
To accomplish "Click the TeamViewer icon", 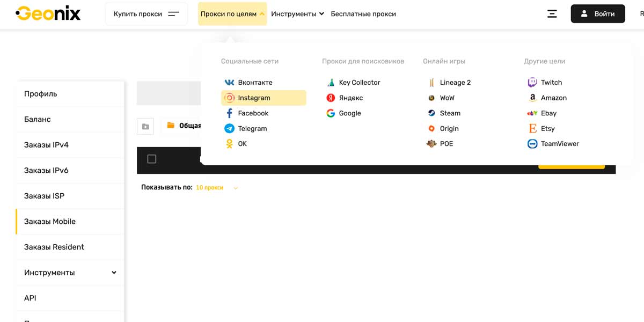I will (x=532, y=144).
